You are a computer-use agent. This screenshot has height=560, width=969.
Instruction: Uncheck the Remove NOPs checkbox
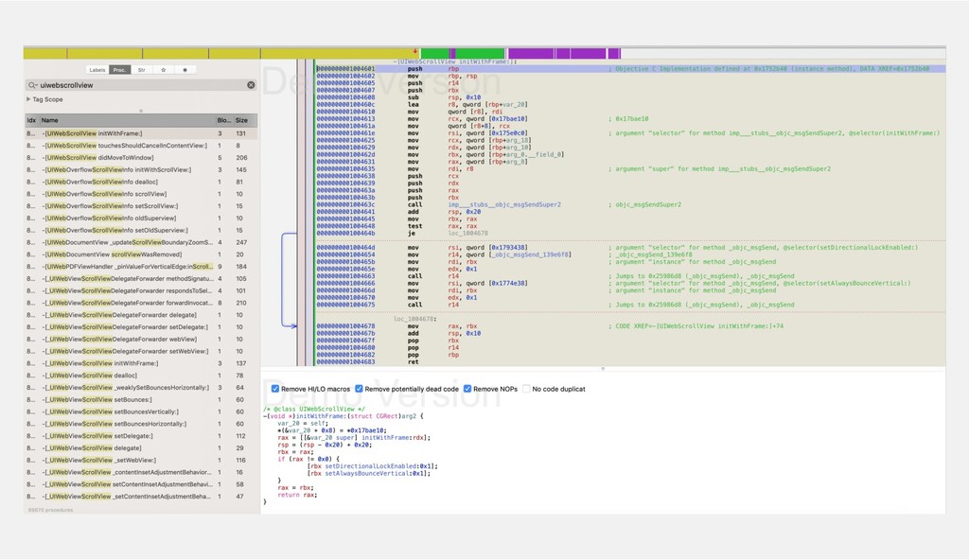pyautogui.click(x=467, y=389)
